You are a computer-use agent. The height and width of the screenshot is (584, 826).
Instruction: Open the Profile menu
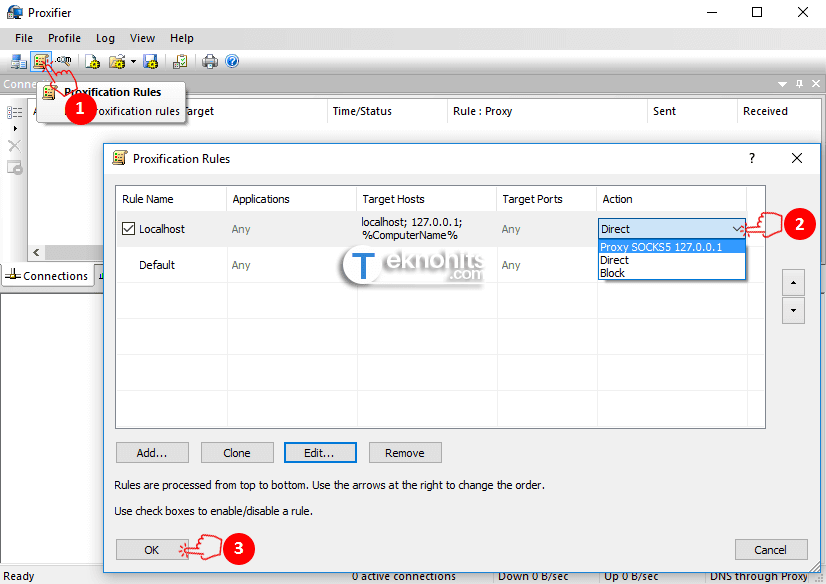click(x=64, y=38)
